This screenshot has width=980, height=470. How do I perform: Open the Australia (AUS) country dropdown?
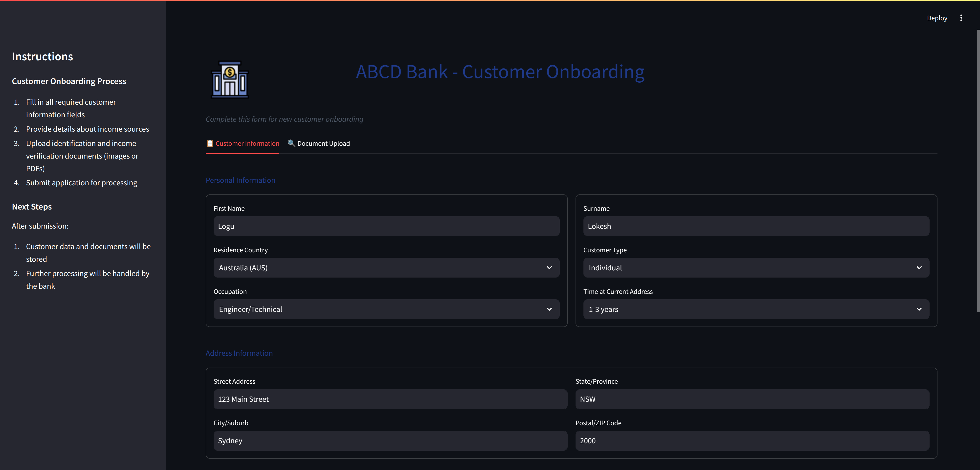point(380,268)
